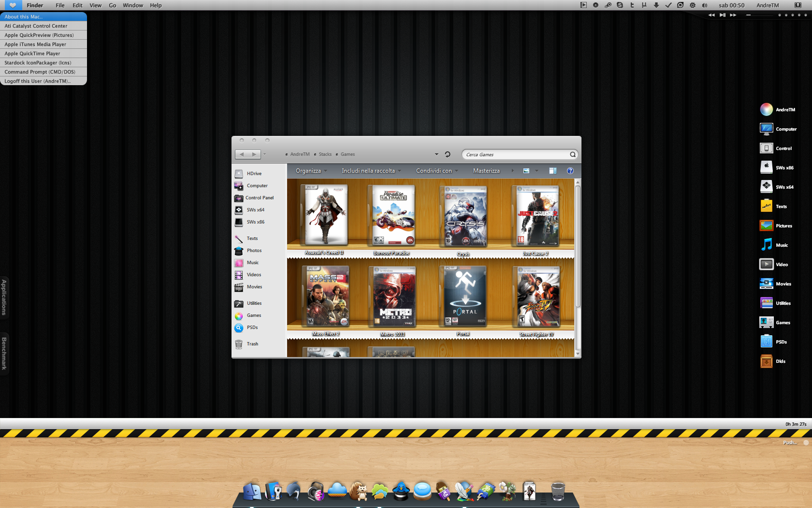This screenshot has width=812, height=508.
Task: Select SWs x86 in the explorer sidebar
Action: [249, 222]
